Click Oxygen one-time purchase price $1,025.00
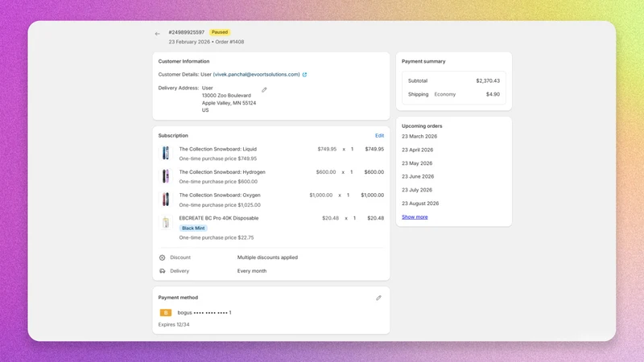The image size is (644, 362). tap(220, 205)
